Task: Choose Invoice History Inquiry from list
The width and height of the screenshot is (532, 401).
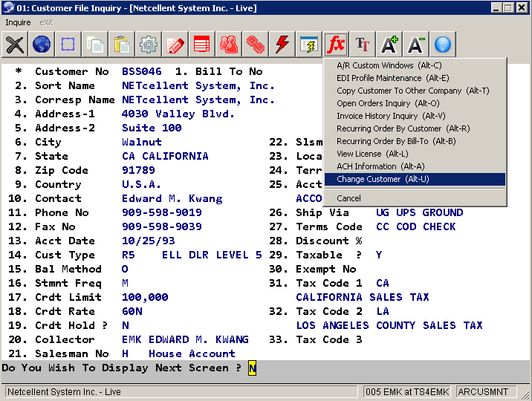Action: click(x=391, y=116)
